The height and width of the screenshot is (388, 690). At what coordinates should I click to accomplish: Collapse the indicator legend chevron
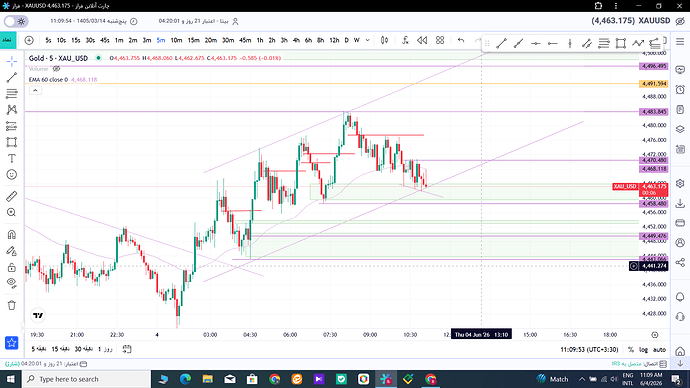click(x=35, y=90)
